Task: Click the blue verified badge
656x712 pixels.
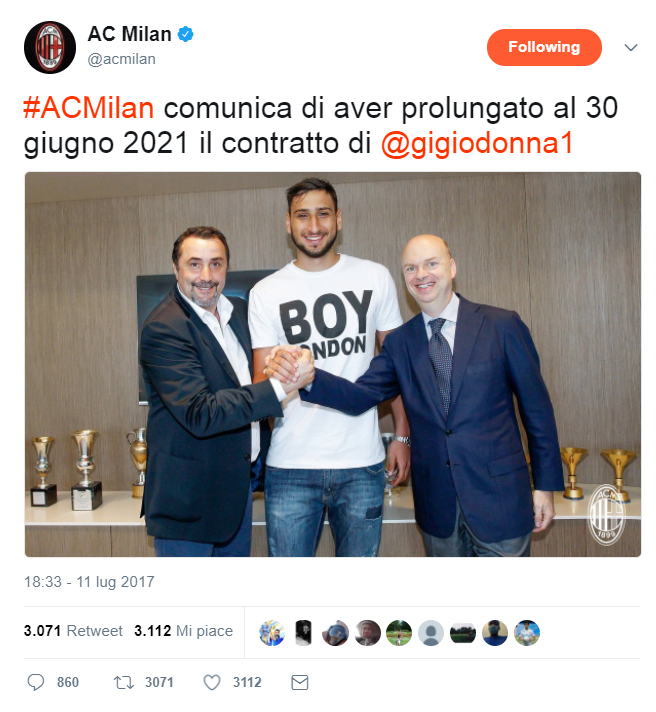Action: [185, 34]
